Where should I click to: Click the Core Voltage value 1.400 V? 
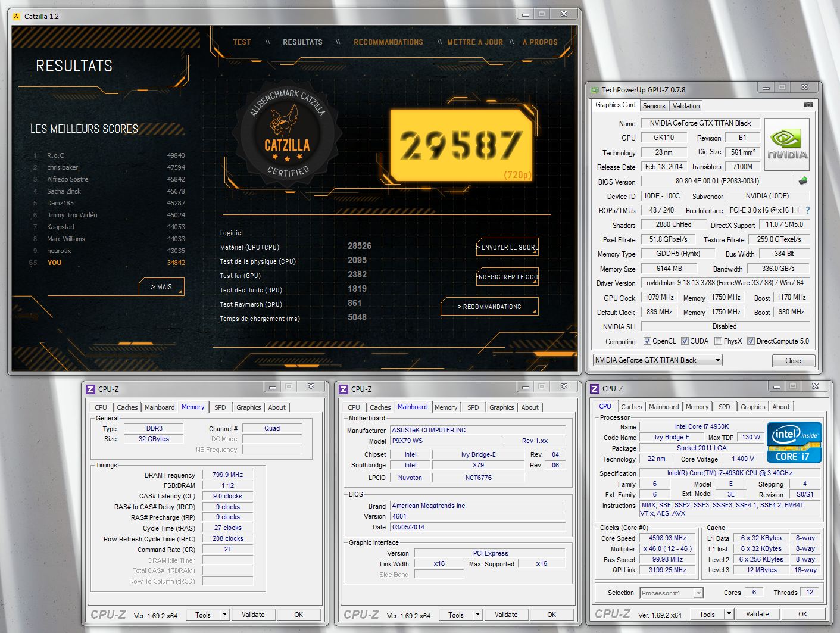pos(742,459)
